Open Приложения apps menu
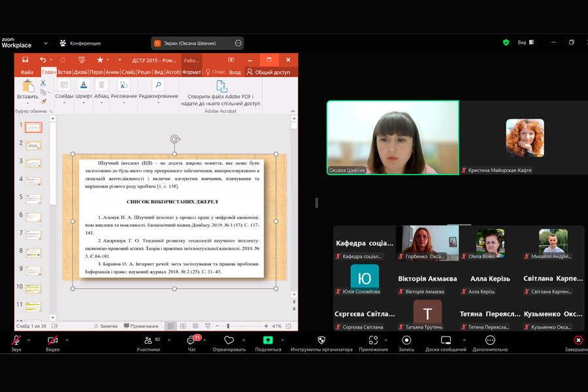This screenshot has height=392, width=588. point(373,340)
